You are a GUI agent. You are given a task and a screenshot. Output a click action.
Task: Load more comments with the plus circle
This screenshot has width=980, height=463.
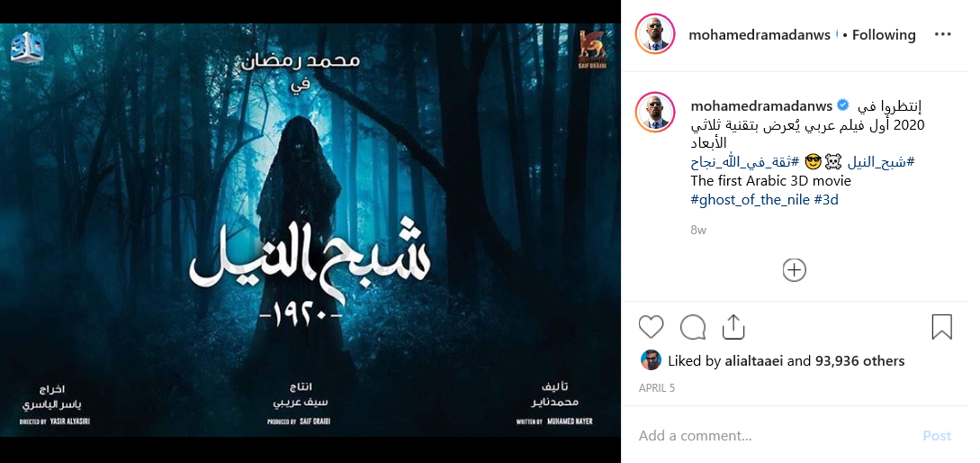coord(795,270)
